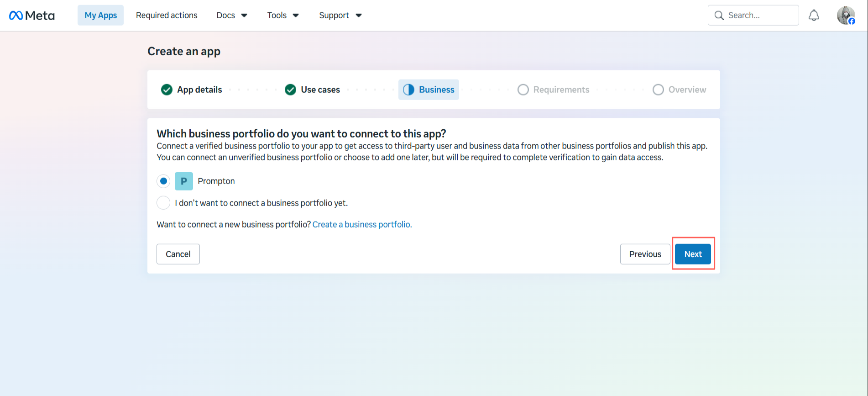Click the Prompton portfolio name
The height and width of the screenshot is (396, 868).
[216, 181]
